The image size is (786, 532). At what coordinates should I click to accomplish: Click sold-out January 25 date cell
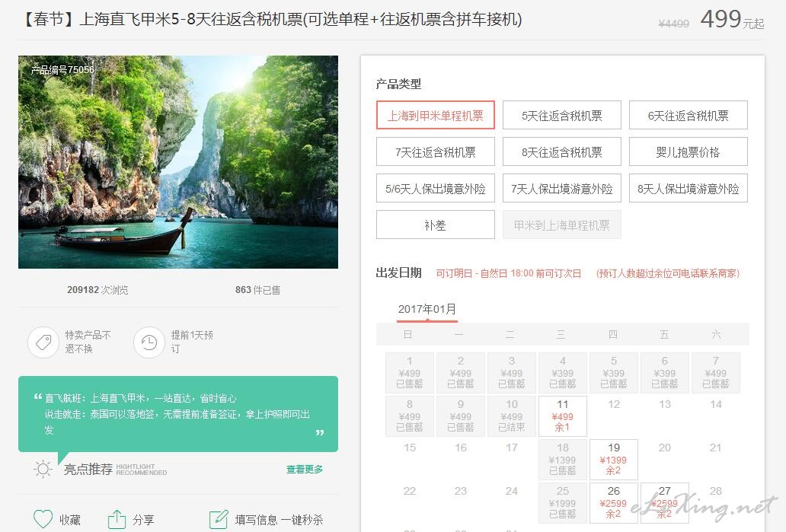[x=562, y=503]
